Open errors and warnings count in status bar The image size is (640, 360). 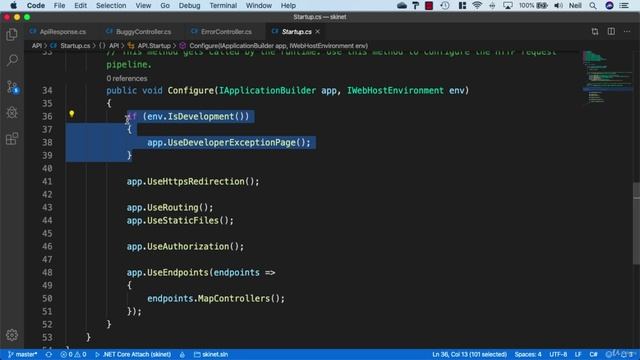73,354
